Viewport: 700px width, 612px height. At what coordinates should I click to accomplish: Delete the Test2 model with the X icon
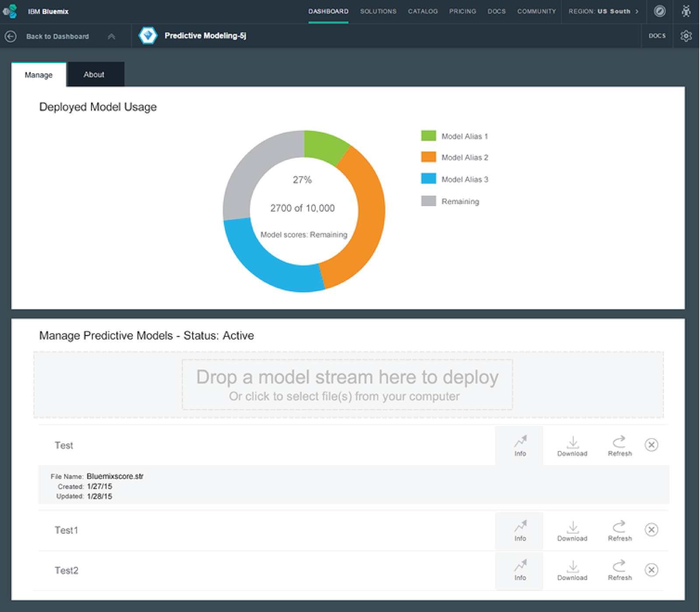(x=651, y=570)
